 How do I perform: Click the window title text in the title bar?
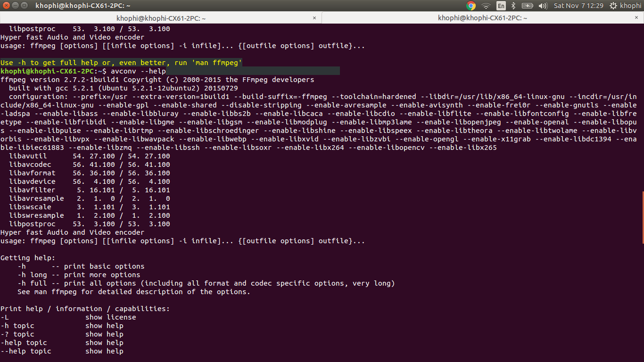tap(83, 6)
